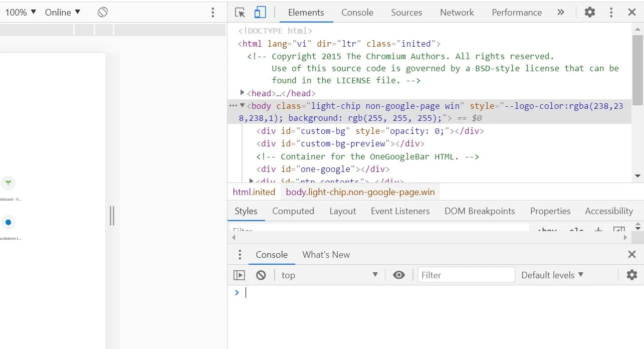Open the top JavaScript context dropdown
The width and height of the screenshot is (644, 349).
[x=329, y=275]
